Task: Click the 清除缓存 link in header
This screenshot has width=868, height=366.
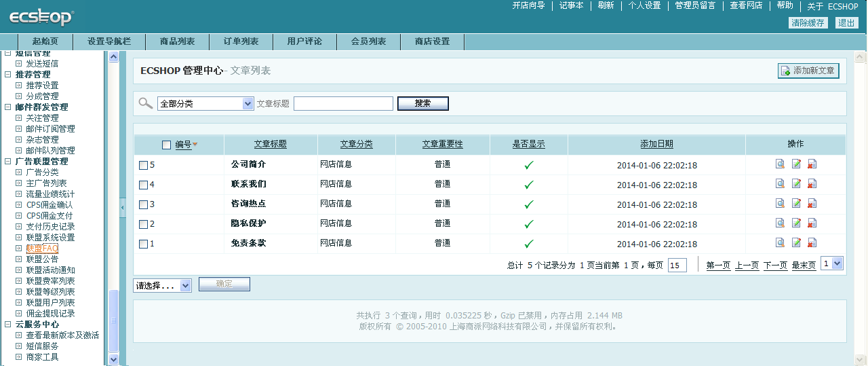Action: pyautogui.click(x=808, y=22)
